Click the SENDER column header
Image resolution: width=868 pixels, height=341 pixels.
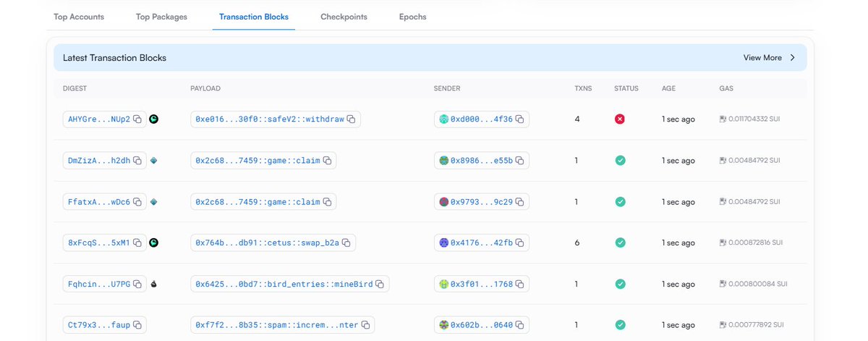click(447, 88)
